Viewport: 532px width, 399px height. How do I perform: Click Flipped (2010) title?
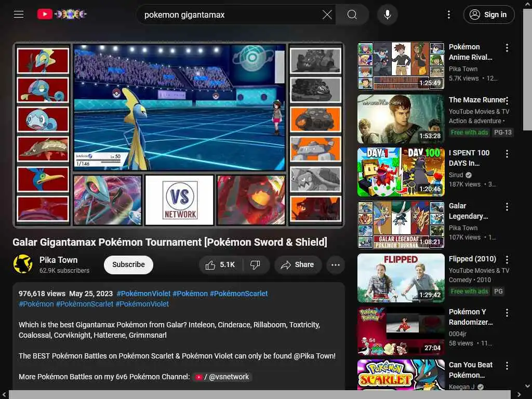472,259
